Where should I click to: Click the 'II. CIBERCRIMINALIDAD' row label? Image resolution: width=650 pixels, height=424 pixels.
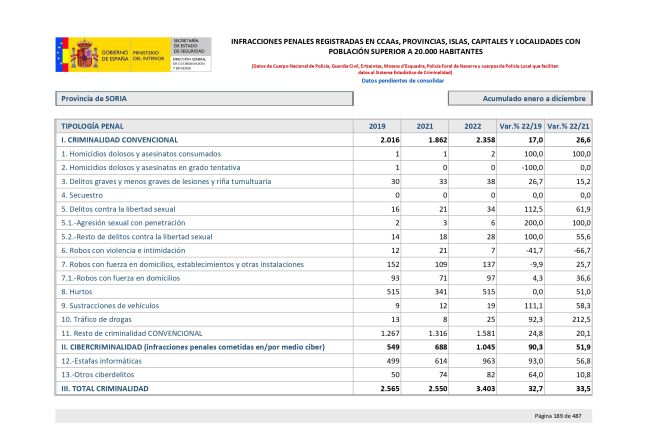pos(193,347)
